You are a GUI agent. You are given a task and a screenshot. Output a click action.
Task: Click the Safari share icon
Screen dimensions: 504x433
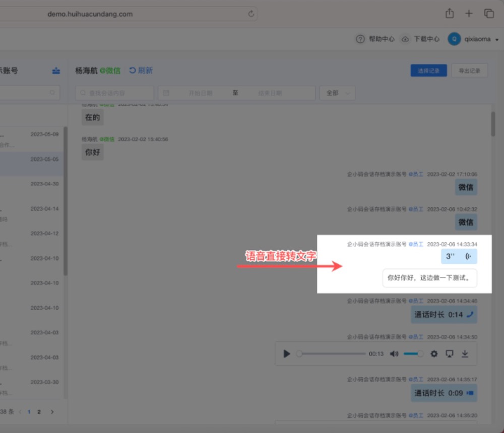[x=450, y=14]
